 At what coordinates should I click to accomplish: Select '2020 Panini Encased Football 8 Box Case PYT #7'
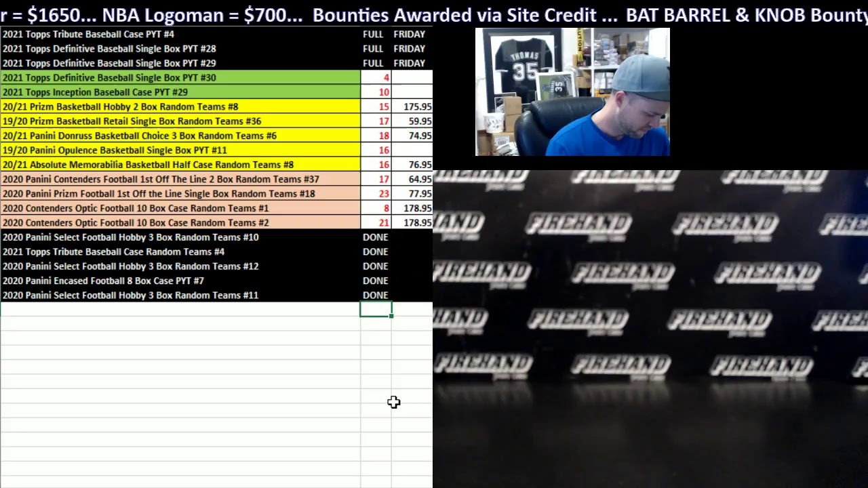(x=180, y=281)
